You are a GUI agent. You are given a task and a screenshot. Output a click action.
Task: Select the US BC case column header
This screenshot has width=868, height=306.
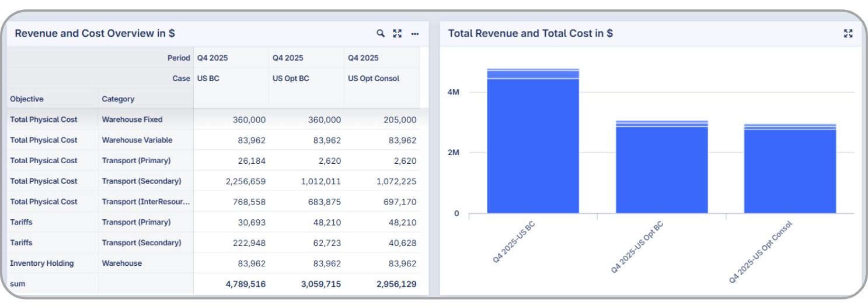(x=208, y=78)
